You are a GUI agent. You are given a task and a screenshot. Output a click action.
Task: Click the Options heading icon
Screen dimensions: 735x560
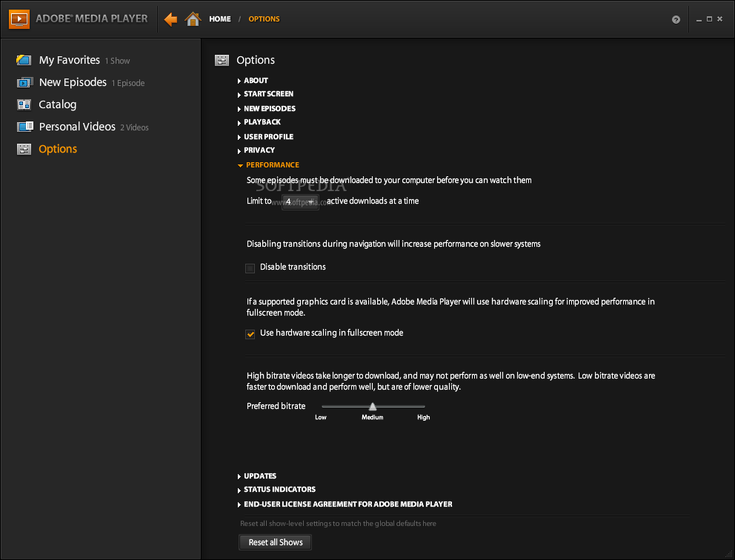(x=222, y=60)
